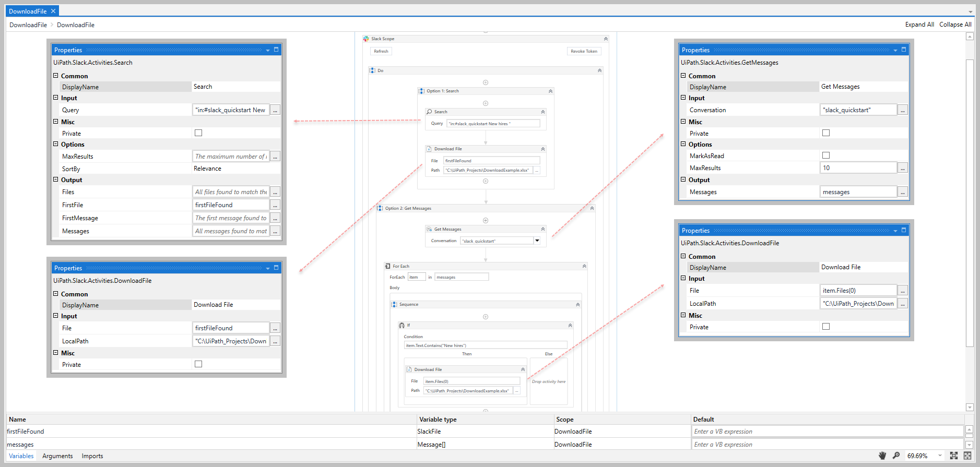Open the zoom percentage dropdown
This screenshot has width=980, height=467.
tap(940, 456)
